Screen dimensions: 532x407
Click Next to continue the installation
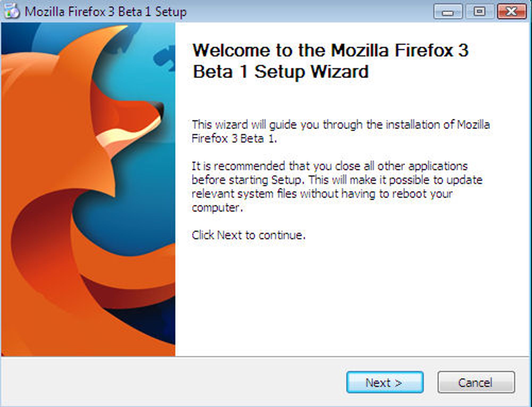pyautogui.click(x=385, y=382)
